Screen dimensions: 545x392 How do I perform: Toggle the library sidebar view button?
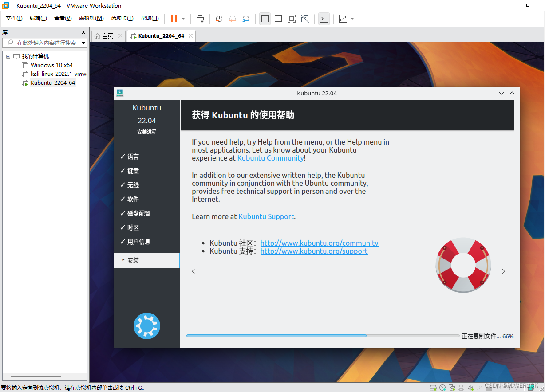click(265, 19)
